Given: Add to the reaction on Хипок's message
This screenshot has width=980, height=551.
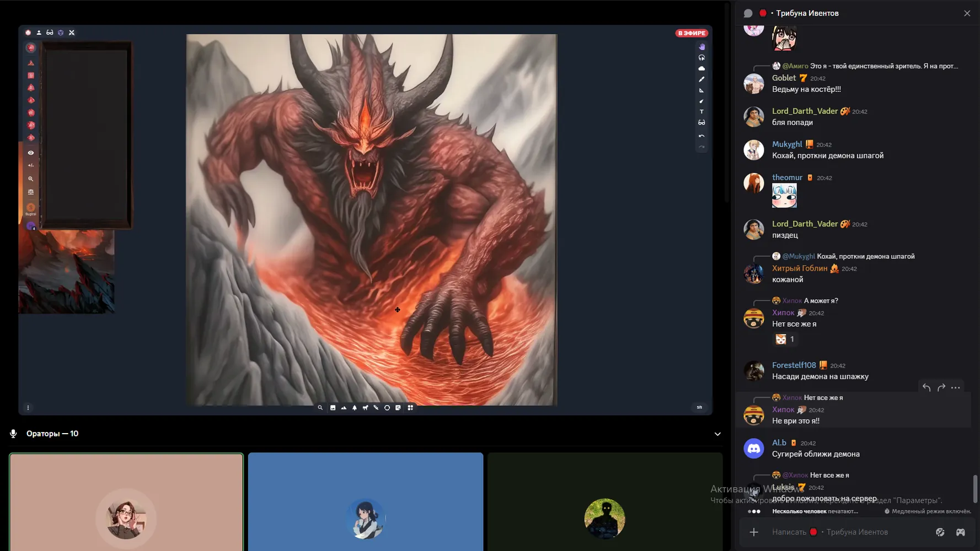Looking at the screenshot, I should click(785, 339).
